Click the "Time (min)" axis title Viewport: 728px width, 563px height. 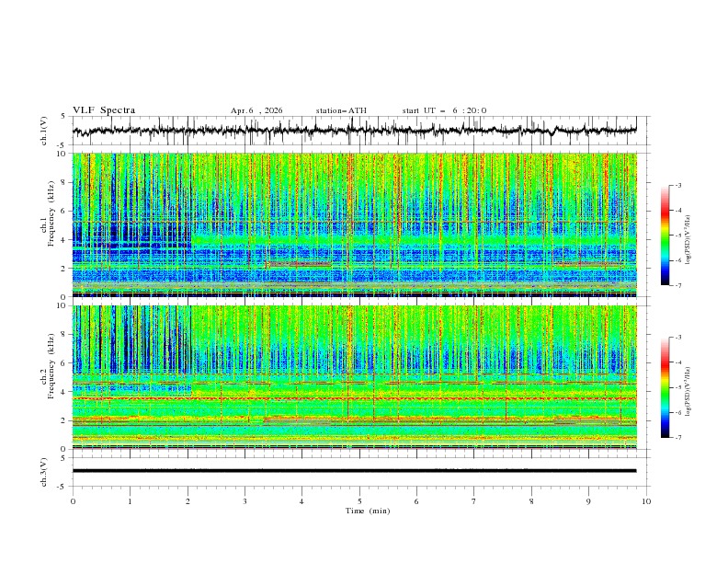[368, 511]
